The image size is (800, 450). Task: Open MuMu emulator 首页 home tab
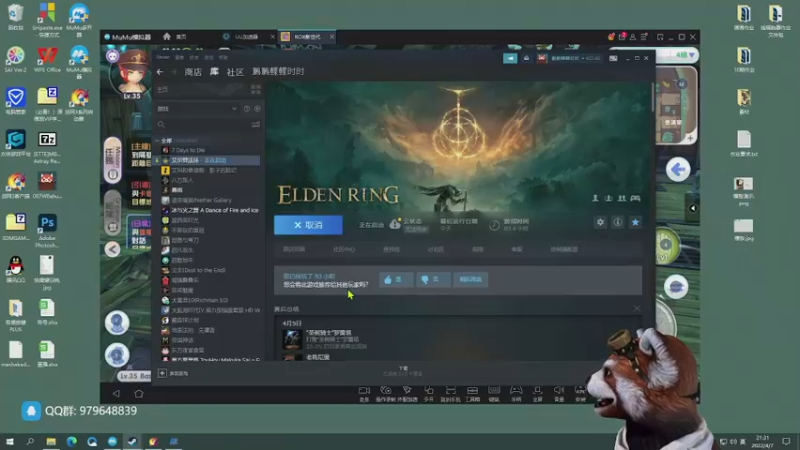tap(174, 37)
